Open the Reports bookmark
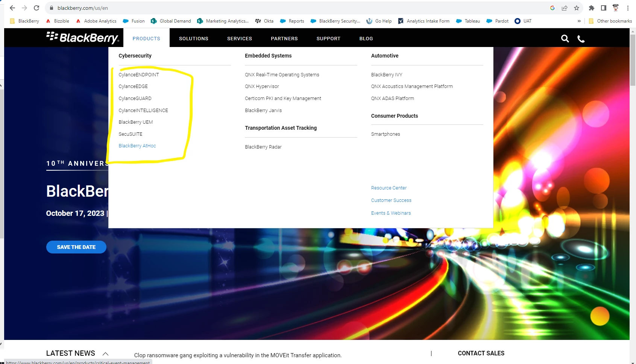 pos(292,21)
